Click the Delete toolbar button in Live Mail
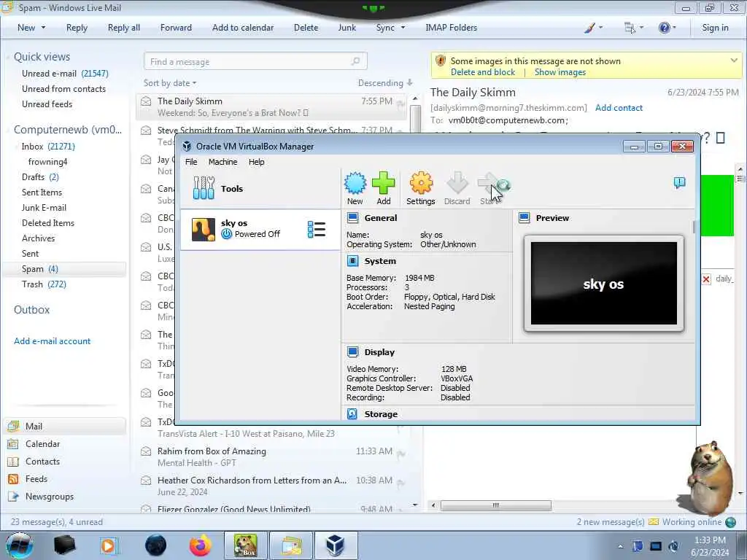Image resolution: width=747 pixels, height=560 pixels. click(x=306, y=28)
